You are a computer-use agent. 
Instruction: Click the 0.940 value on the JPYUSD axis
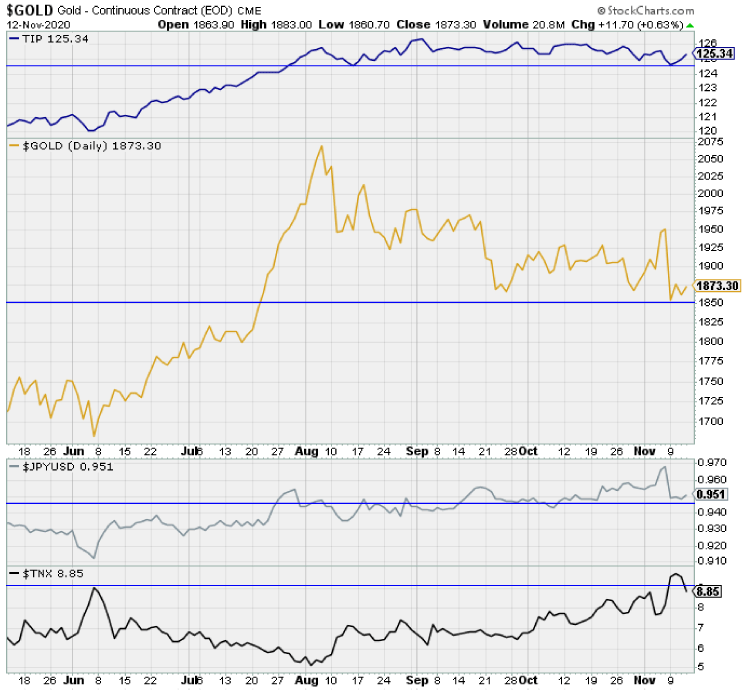click(x=712, y=513)
